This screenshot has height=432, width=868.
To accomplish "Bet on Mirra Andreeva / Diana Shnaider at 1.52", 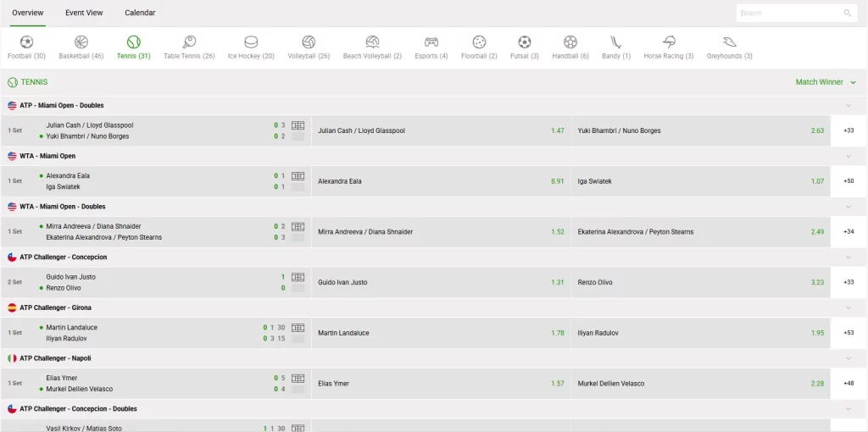I will click(x=441, y=232).
